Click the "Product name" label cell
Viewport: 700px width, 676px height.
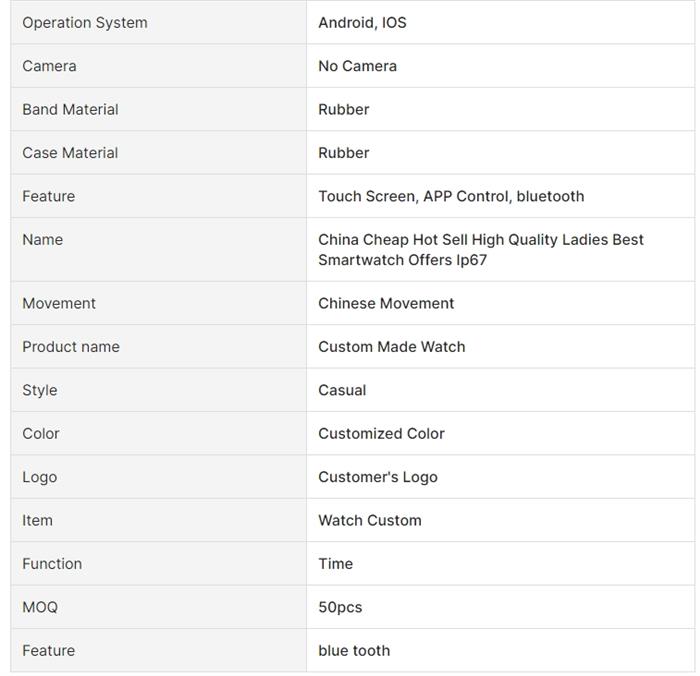tap(71, 347)
